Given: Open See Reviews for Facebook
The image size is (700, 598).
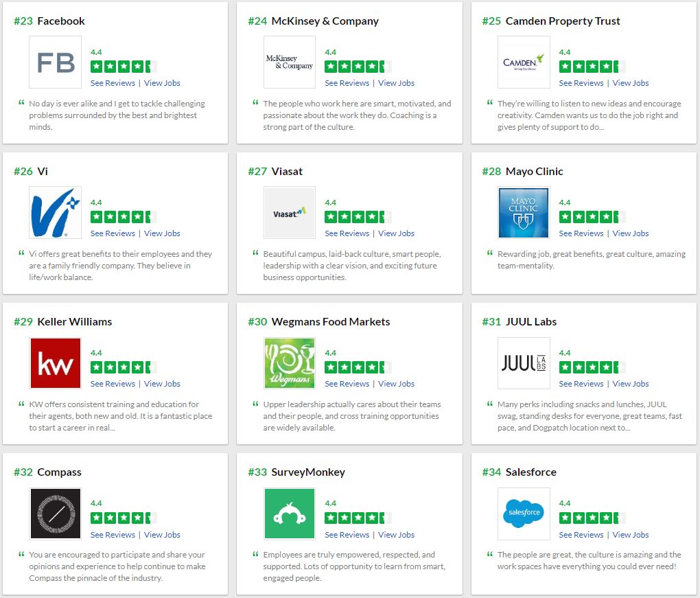Looking at the screenshot, I should (x=113, y=83).
